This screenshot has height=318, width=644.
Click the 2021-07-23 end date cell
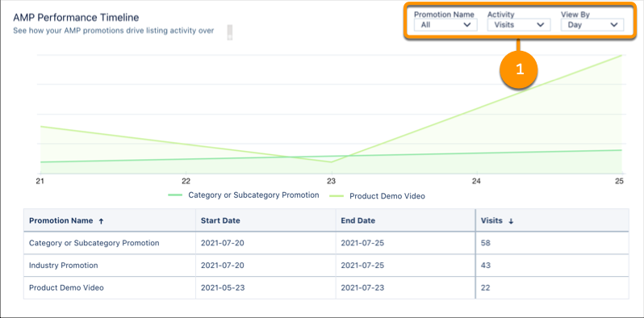[405, 287]
